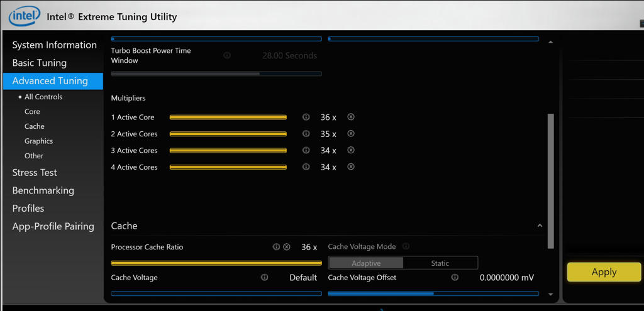Click the 28.00 Seconds value
This screenshot has width=644, height=311.
[289, 55]
